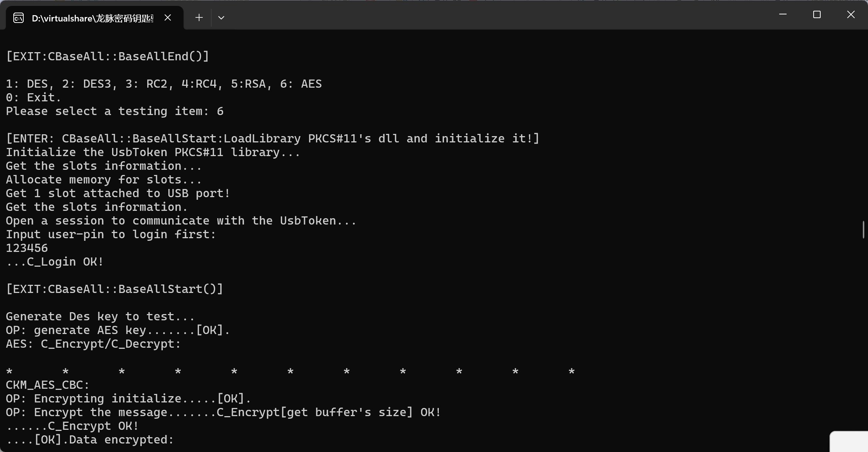The height and width of the screenshot is (452, 868).
Task: Click empty title bar area beside tabs
Action: click(x=481, y=16)
